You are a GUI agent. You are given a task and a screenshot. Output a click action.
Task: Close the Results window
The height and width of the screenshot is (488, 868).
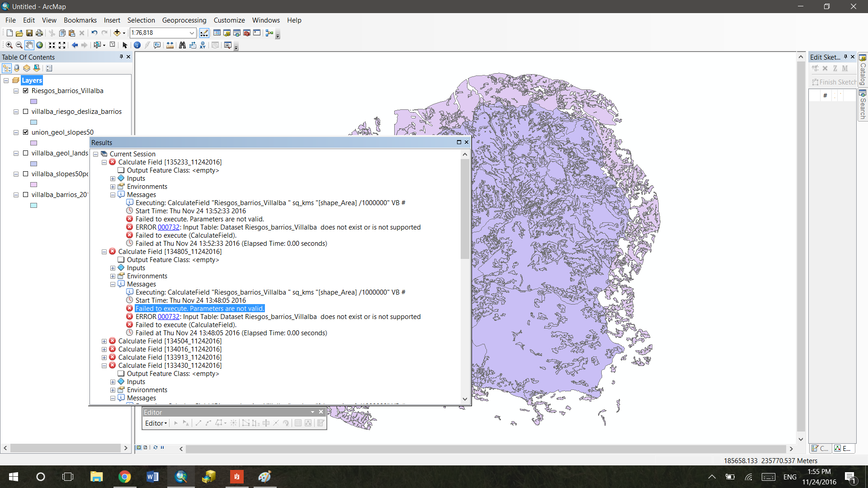[467, 142]
